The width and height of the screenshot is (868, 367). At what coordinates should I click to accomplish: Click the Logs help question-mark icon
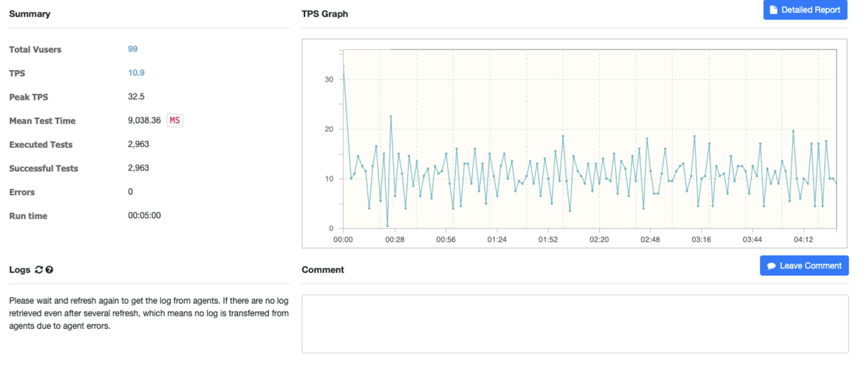point(49,270)
